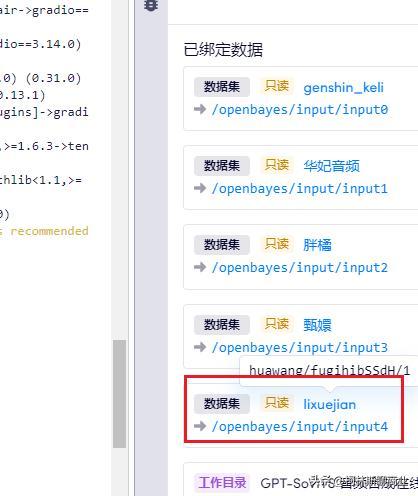Open the genshin_keli dataset link
This screenshot has height=496, width=418.
pyautogui.click(x=343, y=88)
